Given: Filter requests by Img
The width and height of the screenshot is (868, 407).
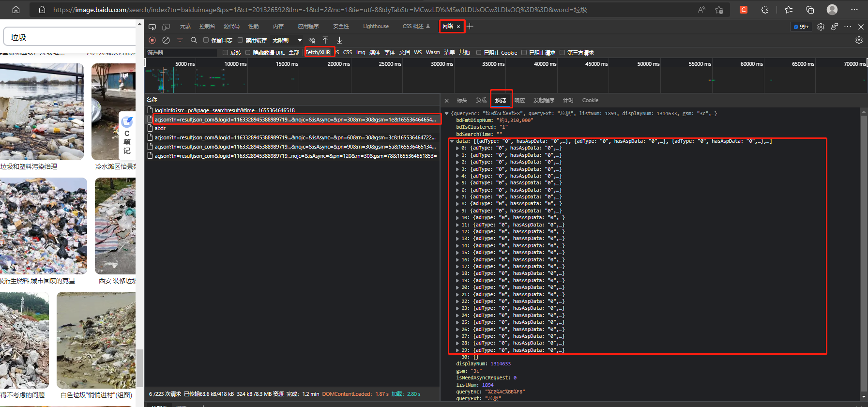Looking at the screenshot, I should pyautogui.click(x=361, y=53).
